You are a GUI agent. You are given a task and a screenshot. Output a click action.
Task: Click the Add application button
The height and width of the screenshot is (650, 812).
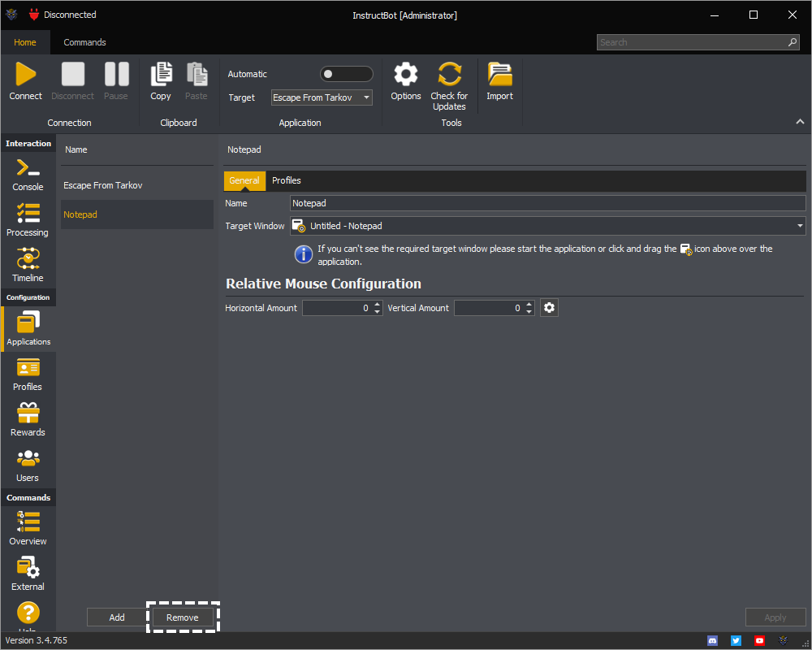coord(117,617)
